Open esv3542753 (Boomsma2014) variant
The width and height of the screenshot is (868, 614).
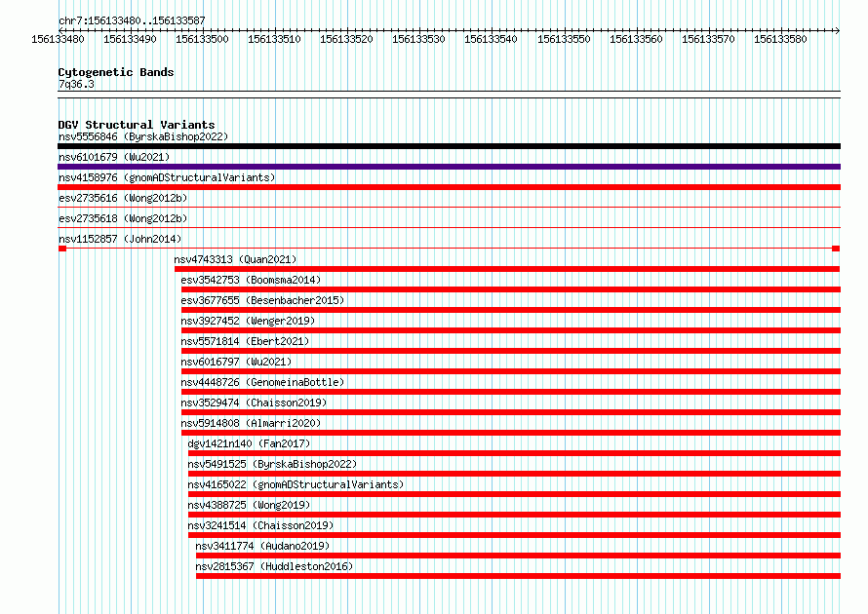(x=251, y=280)
